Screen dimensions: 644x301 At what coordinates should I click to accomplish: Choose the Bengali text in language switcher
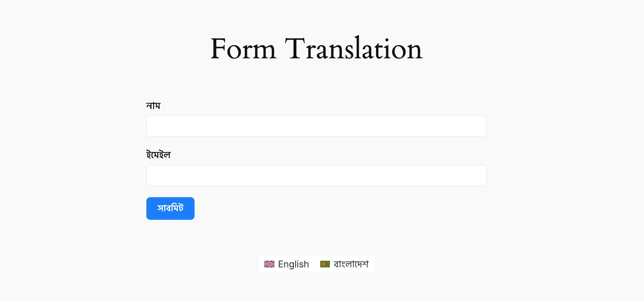click(351, 264)
